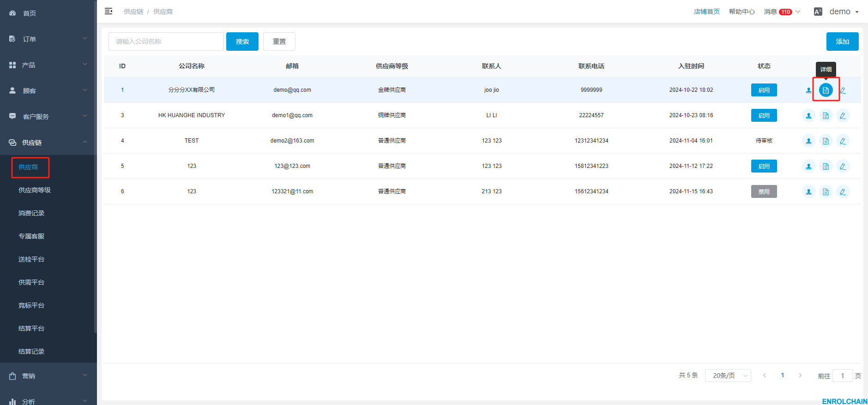This screenshot has width=868, height=405.
Task: Click the 待审核 status for TEST
Action: coord(764,141)
